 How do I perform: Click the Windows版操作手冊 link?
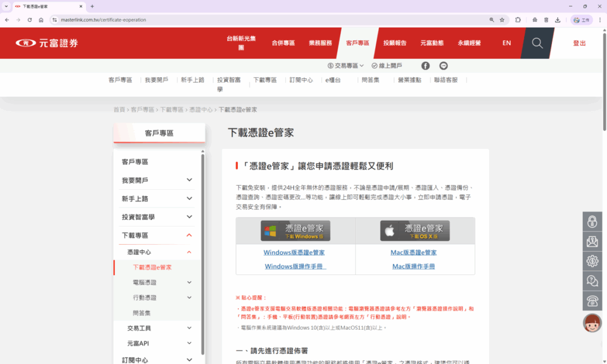coord(295,267)
